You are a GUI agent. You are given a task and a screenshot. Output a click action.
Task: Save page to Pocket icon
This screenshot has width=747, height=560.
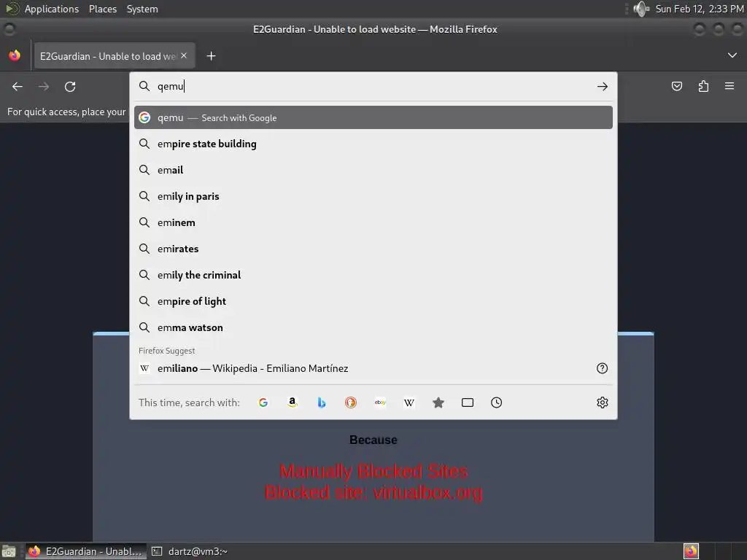(676, 86)
